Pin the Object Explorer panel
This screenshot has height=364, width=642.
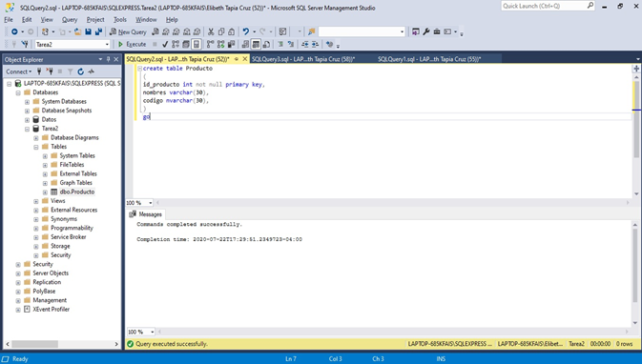point(109,59)
